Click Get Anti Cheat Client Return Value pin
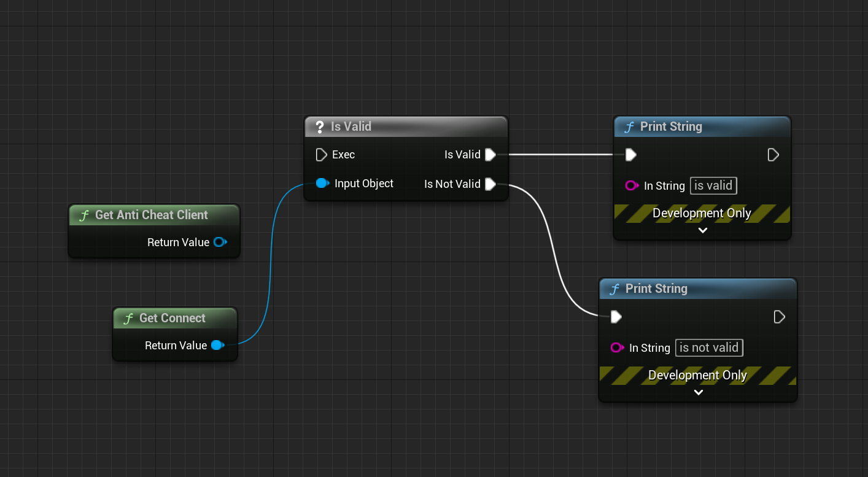This screenshot has width=868, height=477. point(219,242)
